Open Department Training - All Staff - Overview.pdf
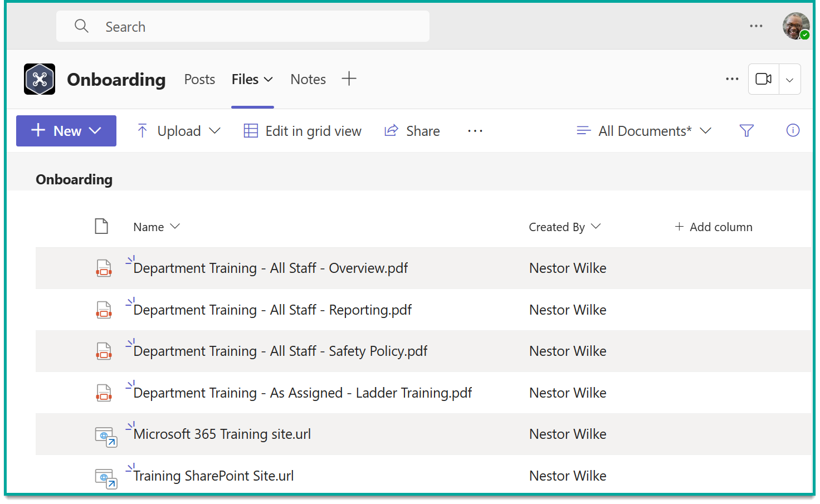820x504 pixels. pyautogui.click(x=270, y=268)
